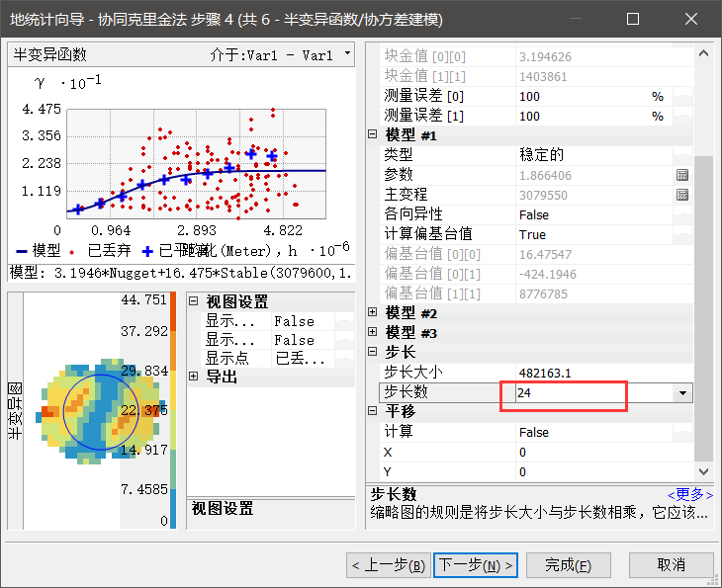
Task: Click the 取消 button
Action: pyautogui.click(x=671, y=565)
